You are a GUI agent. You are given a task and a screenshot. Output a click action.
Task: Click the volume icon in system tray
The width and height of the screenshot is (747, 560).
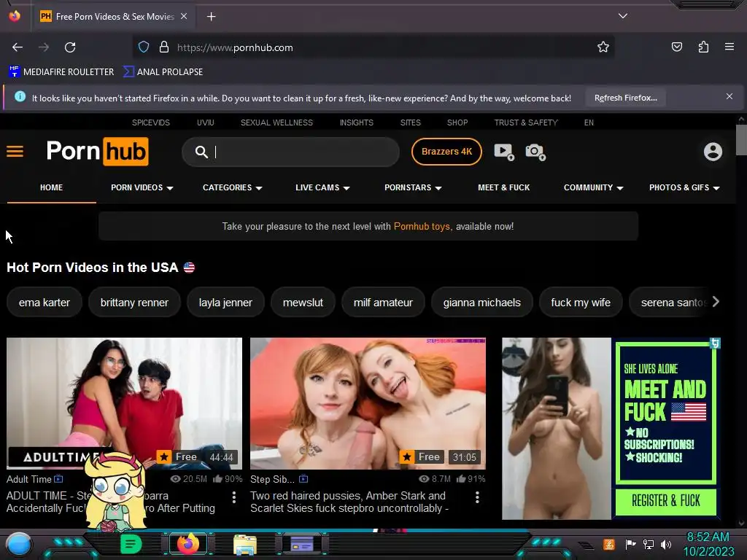(666, 544)
